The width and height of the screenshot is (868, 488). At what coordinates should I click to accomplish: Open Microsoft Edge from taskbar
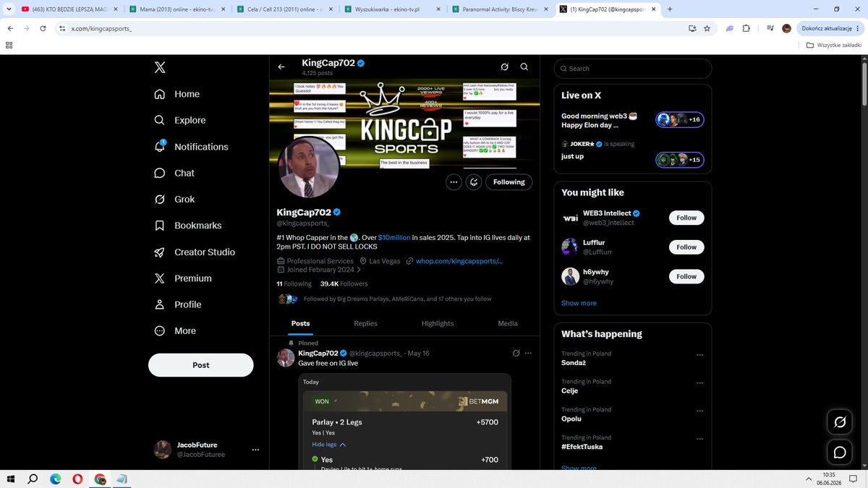pos(55,479)
